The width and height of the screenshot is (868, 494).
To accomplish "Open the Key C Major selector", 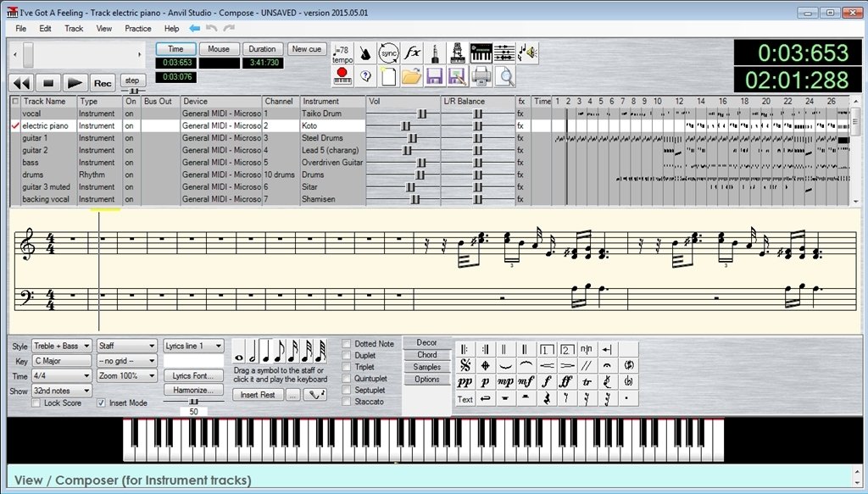I will coord(61,361).
